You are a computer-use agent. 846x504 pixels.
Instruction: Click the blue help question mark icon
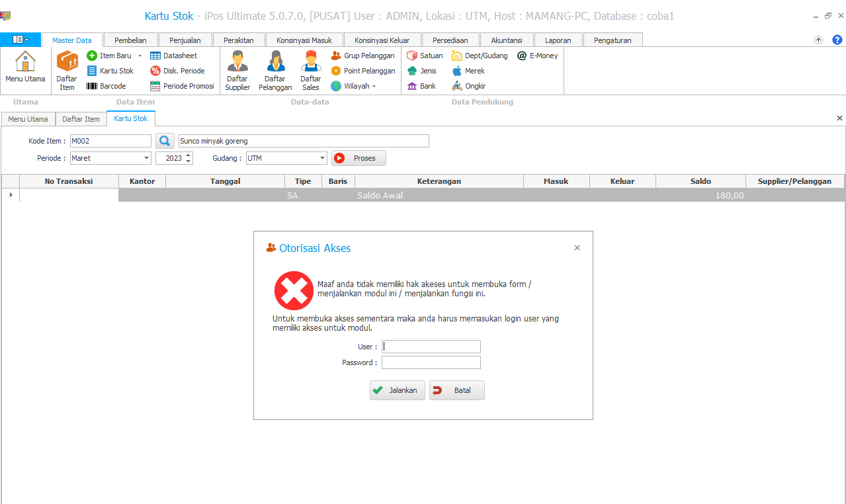click(x=837, y=40)
